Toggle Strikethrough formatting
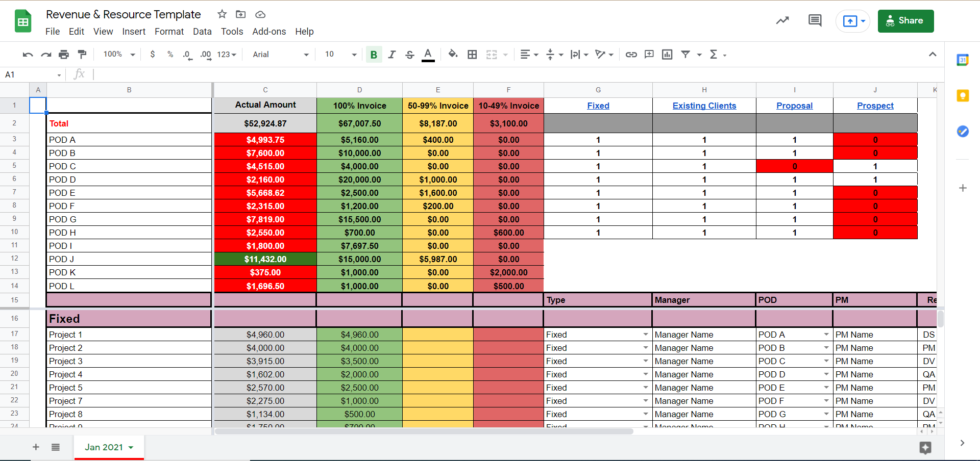This screenshot has width=980, height=461. 409,55
